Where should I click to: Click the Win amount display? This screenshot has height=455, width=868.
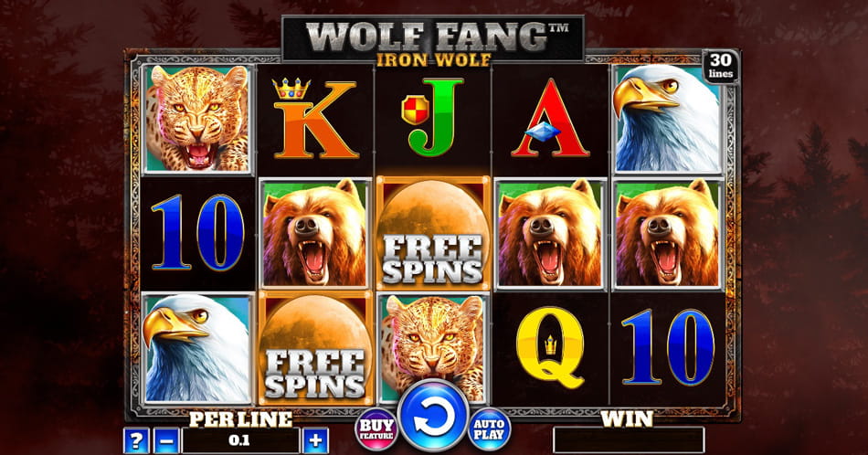(629, 440)
